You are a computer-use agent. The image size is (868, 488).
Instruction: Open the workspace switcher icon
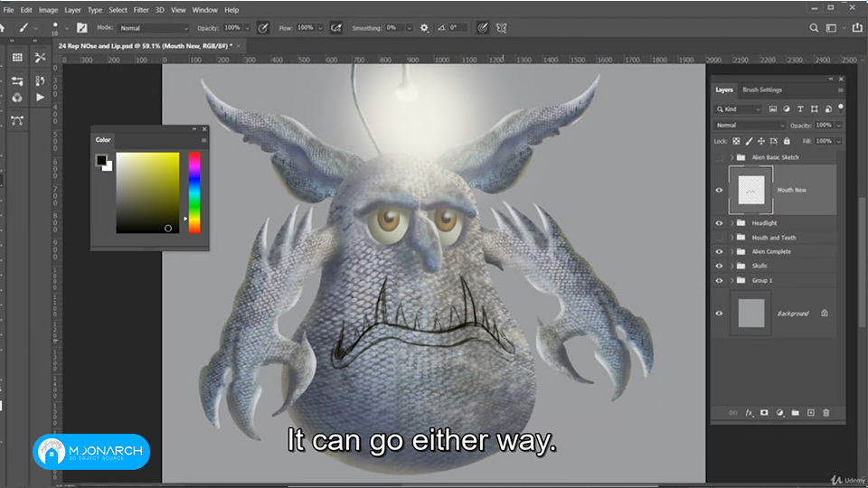point(831,28)
